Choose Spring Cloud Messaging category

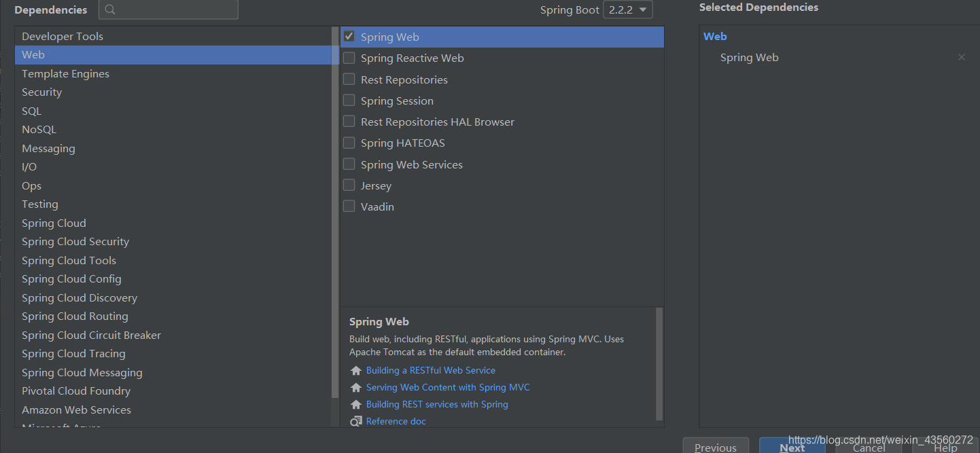173,373
